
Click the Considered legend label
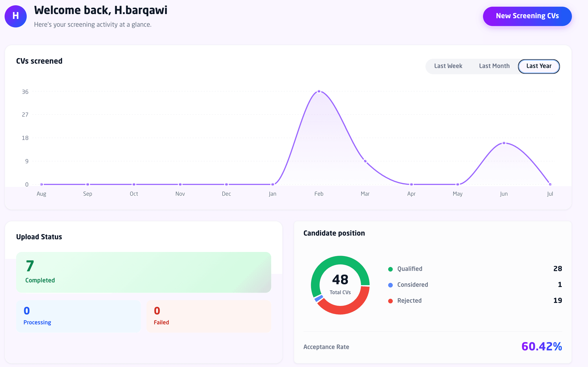click(413, 285)
